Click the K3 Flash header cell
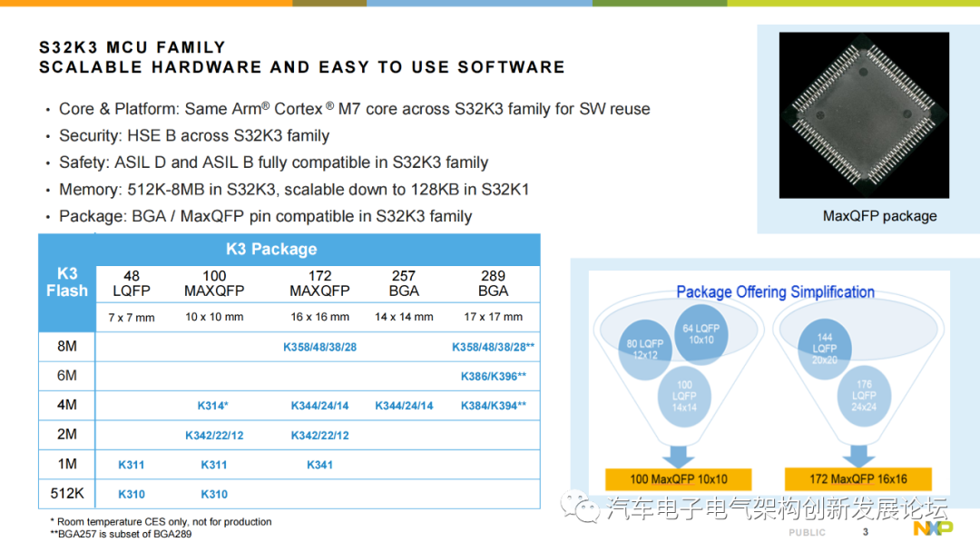The image size is (980, 552). click(x=67, y=283)
